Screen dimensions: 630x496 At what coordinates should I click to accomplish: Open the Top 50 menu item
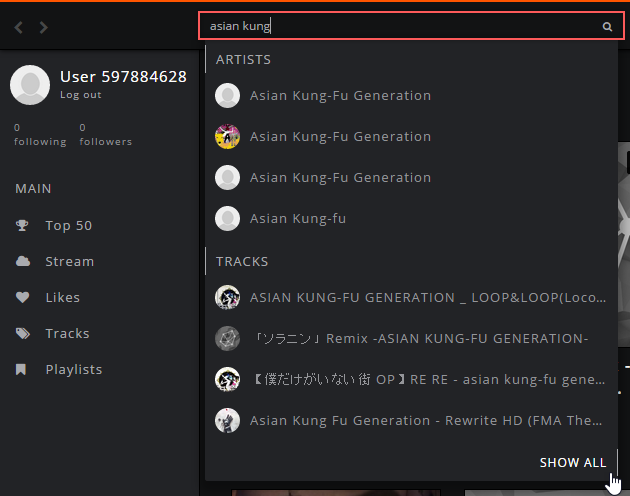click(68, 226)
